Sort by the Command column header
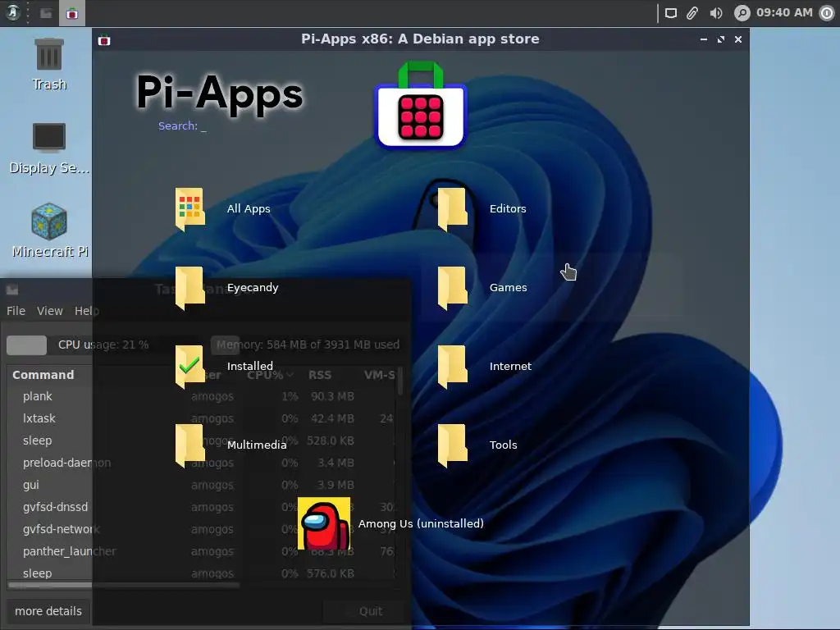Screen dimensions: 840x630 point(43,375)
